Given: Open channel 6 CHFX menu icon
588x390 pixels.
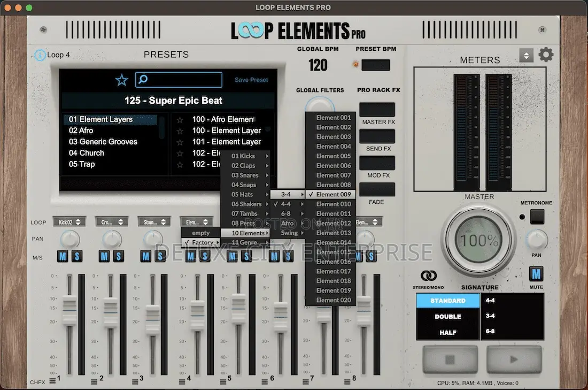Looking at the screenshot, I should [x=265, y=382].
